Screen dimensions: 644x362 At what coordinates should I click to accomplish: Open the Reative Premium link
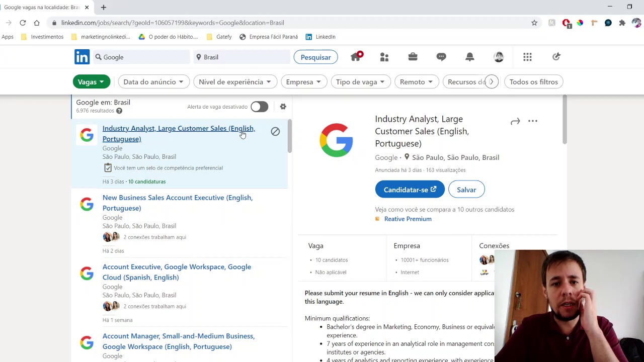click(408, 219)
